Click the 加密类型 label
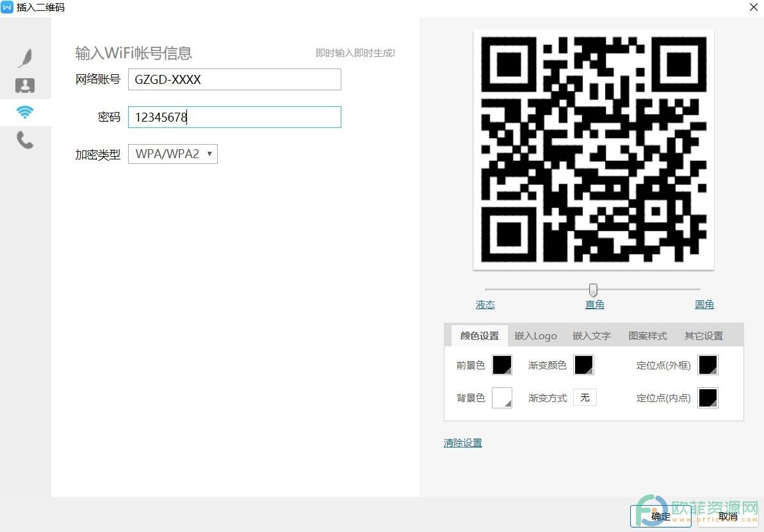The image size is (764, 532). [97, 154]
